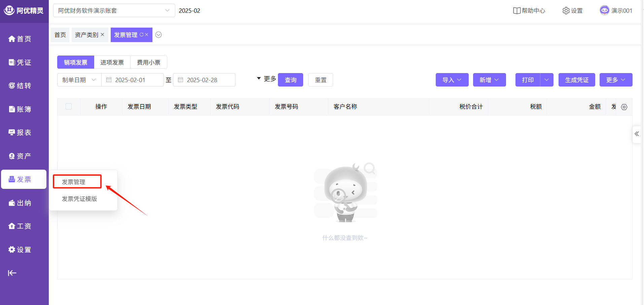Toggle the select-all checkbox in table header
The image size is (644, 305).
point(69,107)
